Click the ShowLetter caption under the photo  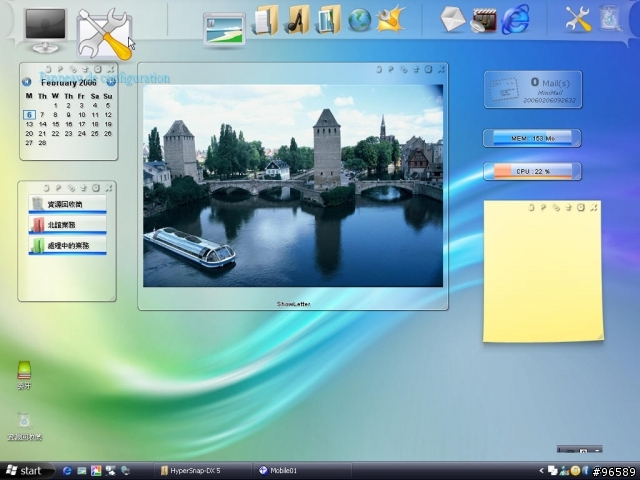tap(293, 304)
